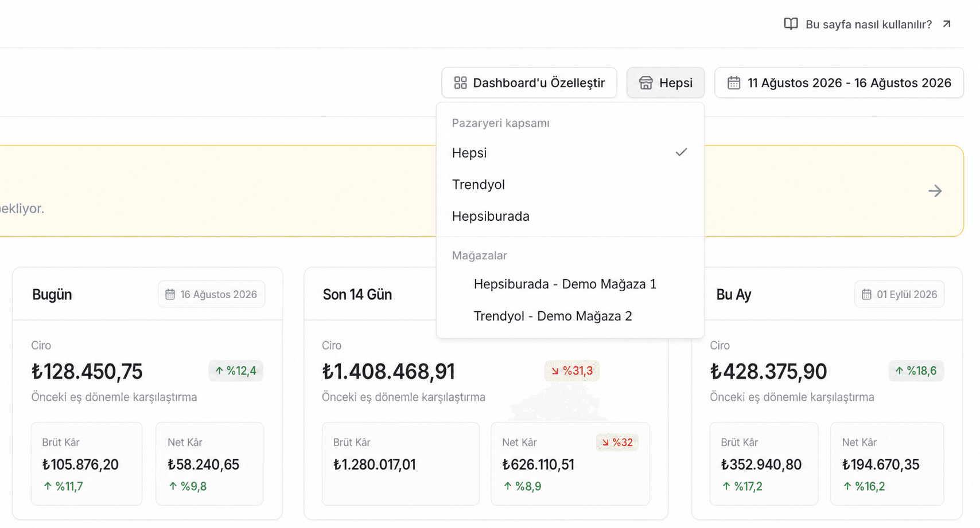Click the calendar icon in date range button
This screenshot has width=980, height=528.
click(734, 83)
